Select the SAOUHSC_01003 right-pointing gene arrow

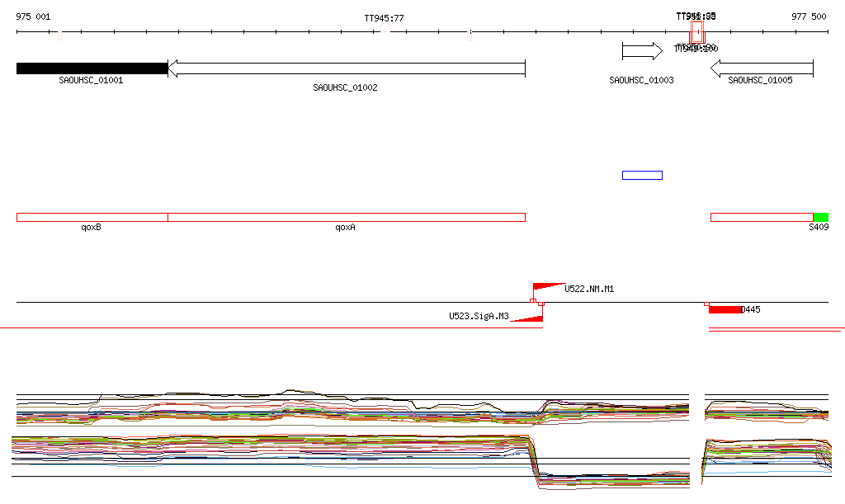click(642, 51)
